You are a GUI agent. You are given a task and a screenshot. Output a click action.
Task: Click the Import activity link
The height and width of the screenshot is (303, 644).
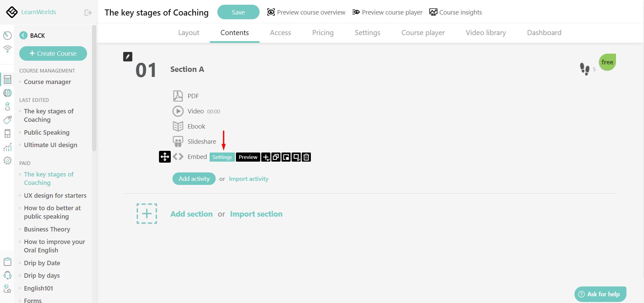[x=248, y=178]
